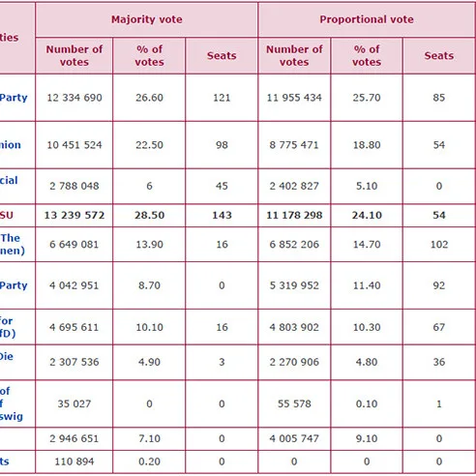Image resolution: width=476 pixels, height=476 pixels.
Task: Select the 28.50 percent cell
Action: (149, 215)
